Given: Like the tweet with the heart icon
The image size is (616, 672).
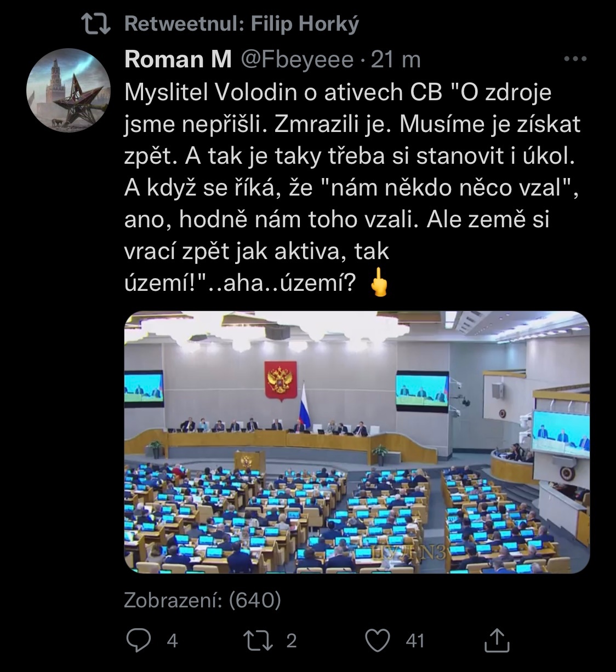Looking at the screenshot, I should tap(377, 640).
